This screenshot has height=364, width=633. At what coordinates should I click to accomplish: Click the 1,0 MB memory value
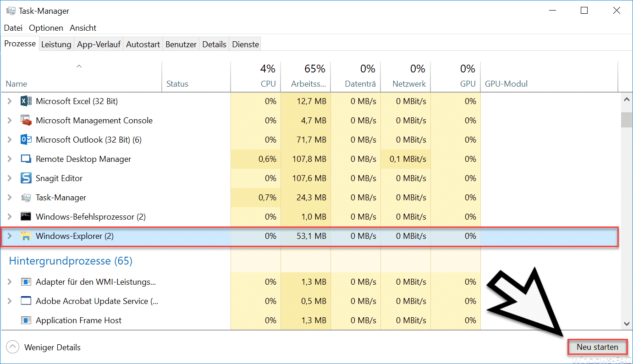point(314,217)
